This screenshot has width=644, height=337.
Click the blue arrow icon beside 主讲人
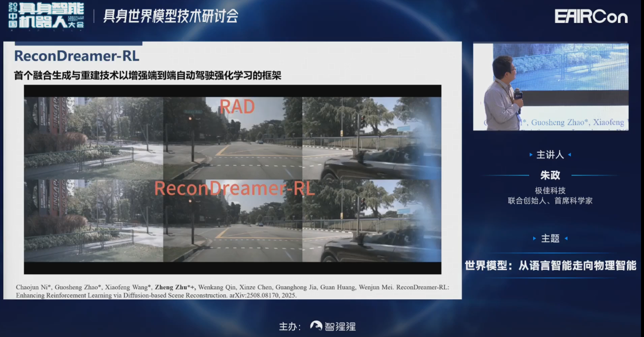tap(531, 155)
